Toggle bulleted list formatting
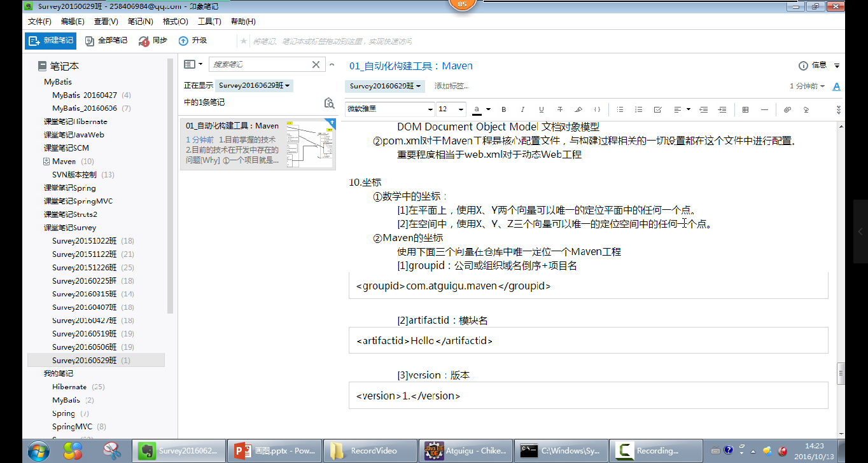This screenshot has height=463, width=868. [x=620, y=109]
